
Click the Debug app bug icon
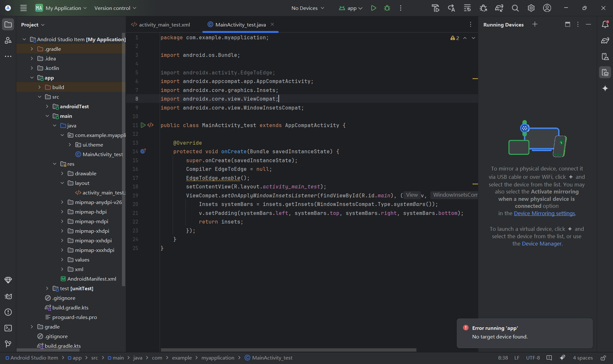pos(387,8)
